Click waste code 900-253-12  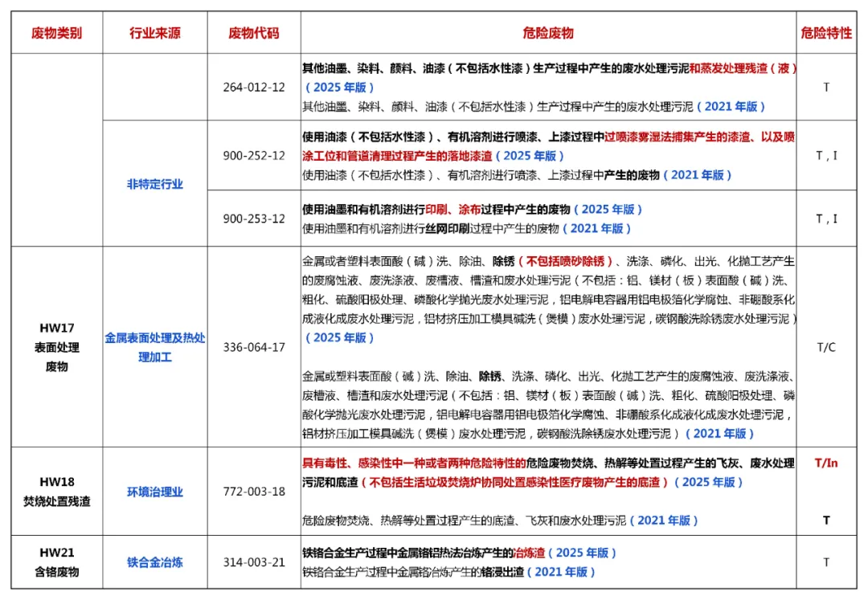tap(254, 218)
